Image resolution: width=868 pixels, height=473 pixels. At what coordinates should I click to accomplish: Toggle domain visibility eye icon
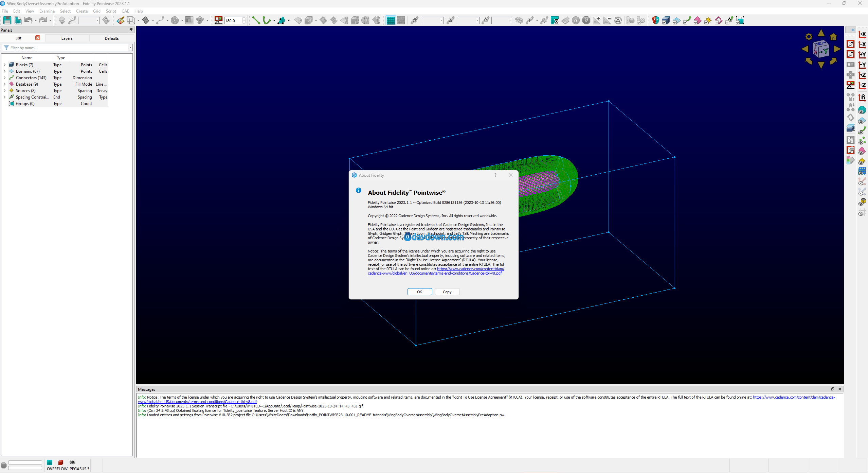point(862,121)
